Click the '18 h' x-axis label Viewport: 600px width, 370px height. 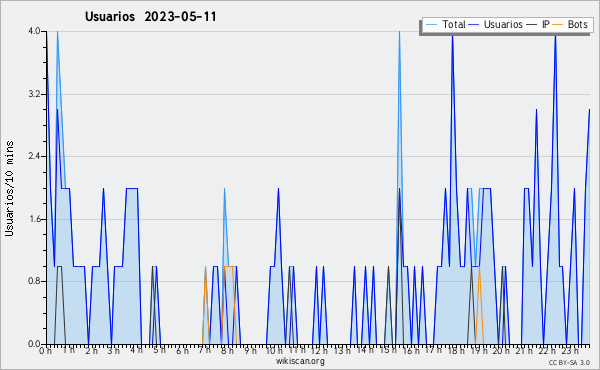click(x=456, y=350)
